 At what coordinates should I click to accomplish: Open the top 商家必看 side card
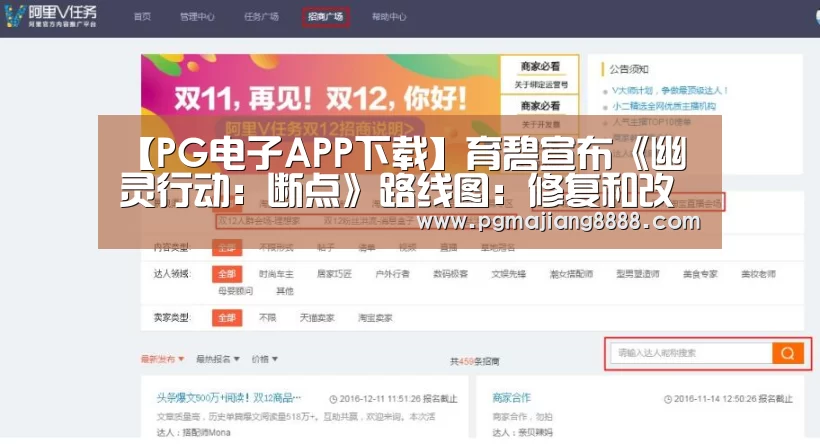pyautogui.click(x=540, y=75)
